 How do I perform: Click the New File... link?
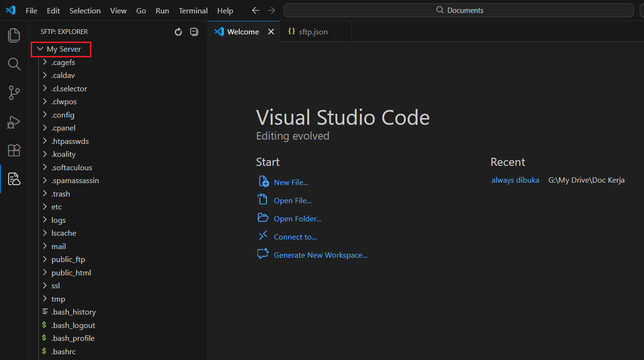tap(290, 183)
